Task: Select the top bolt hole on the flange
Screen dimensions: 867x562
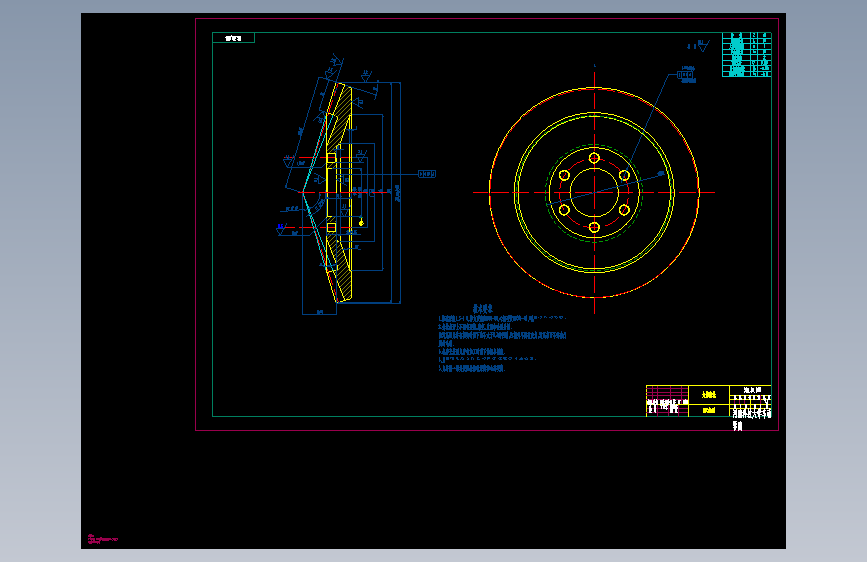Action: point(594,158)
